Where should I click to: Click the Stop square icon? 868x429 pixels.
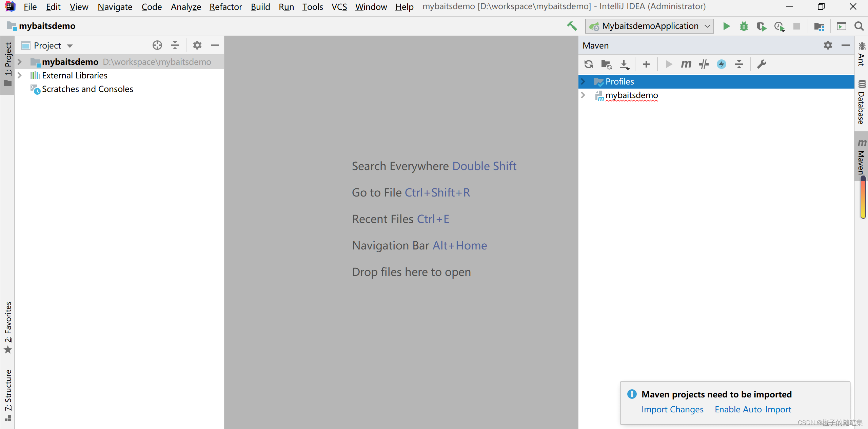(x=797, y=26)
